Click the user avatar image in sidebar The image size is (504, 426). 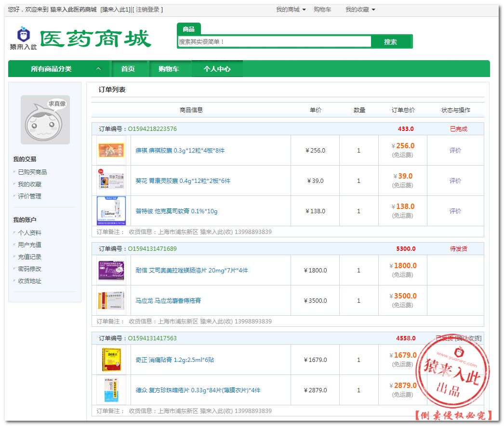(x=45, y=120)
